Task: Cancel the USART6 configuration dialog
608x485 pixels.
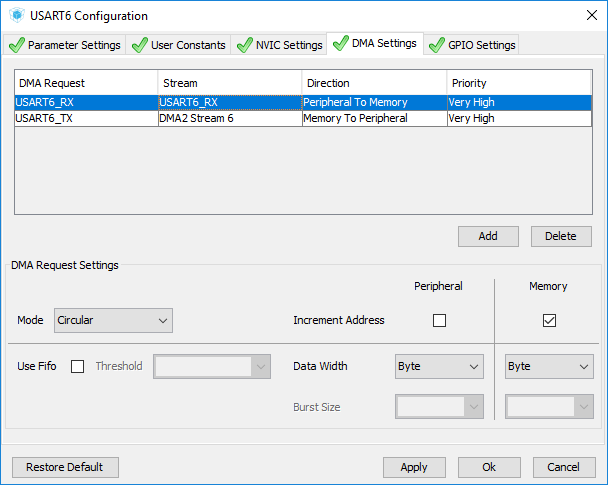Action: [x=564, y=467]
